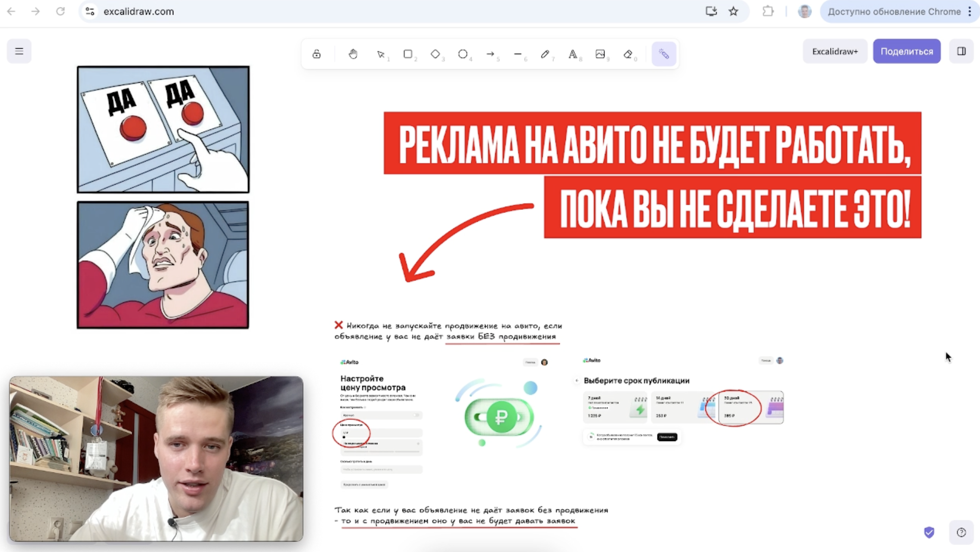This screenshot has width=980, height=552.
Task: Reload the page with refresh icon
Action: coord(60,11)
